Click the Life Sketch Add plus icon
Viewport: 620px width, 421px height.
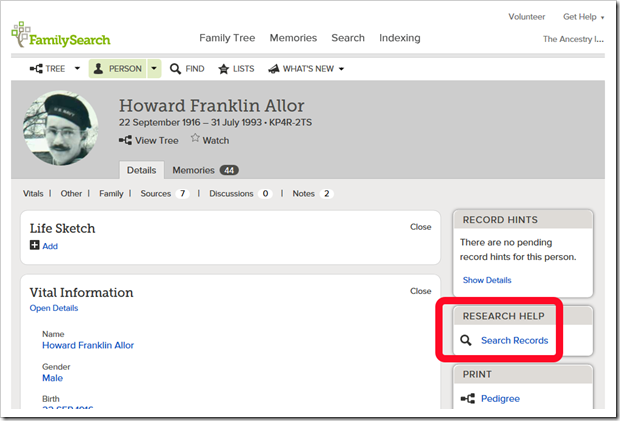coord(34,245)
